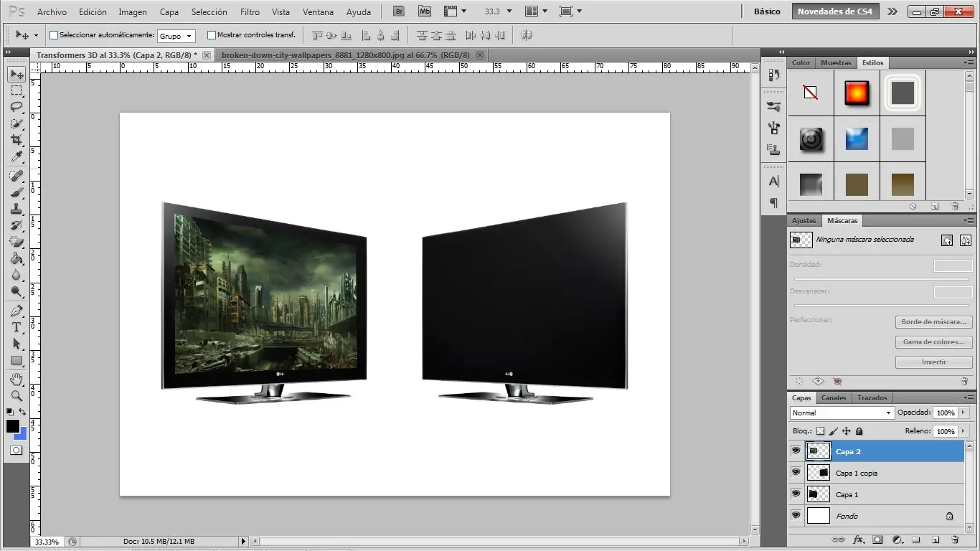Image resolution: width=980 pixels, height=551 pixels.
Task: Open the Normal blend mode dropdown
Action: pos(842,413)
